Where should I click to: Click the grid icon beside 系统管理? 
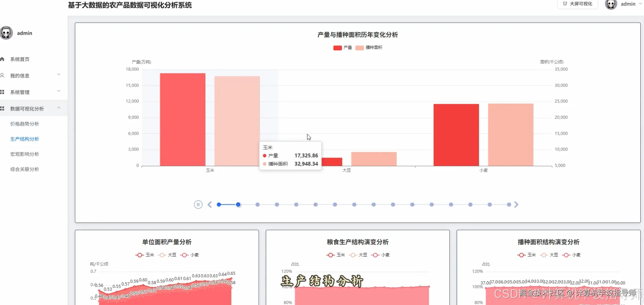[2, 92]
